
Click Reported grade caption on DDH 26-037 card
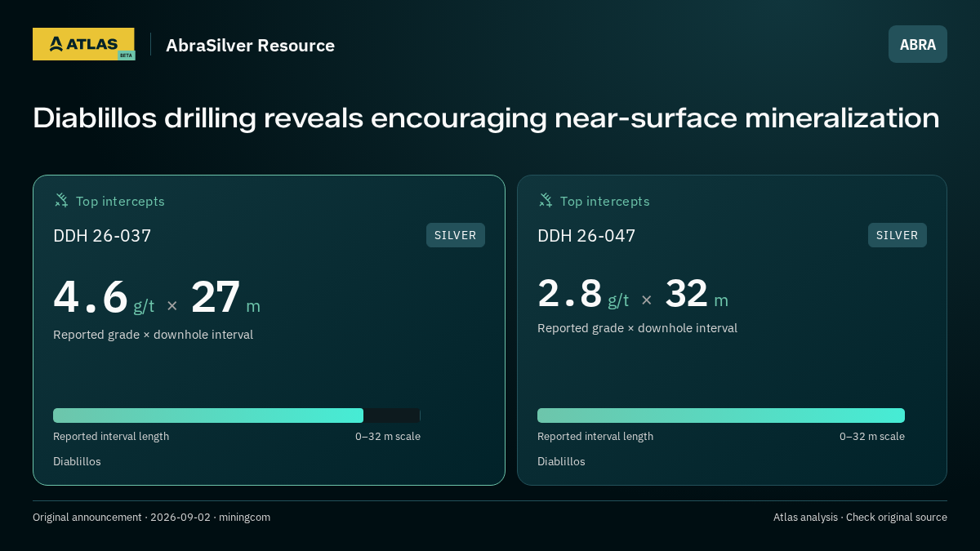point(153,335)
